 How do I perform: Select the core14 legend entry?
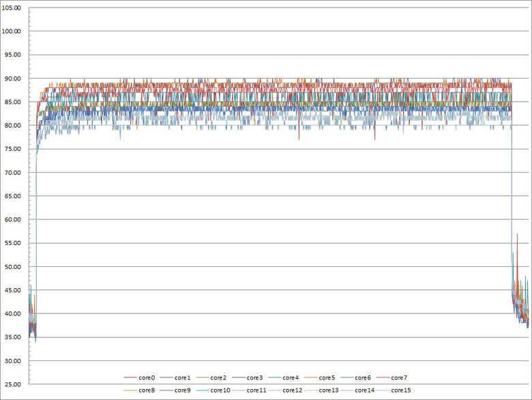357,390
